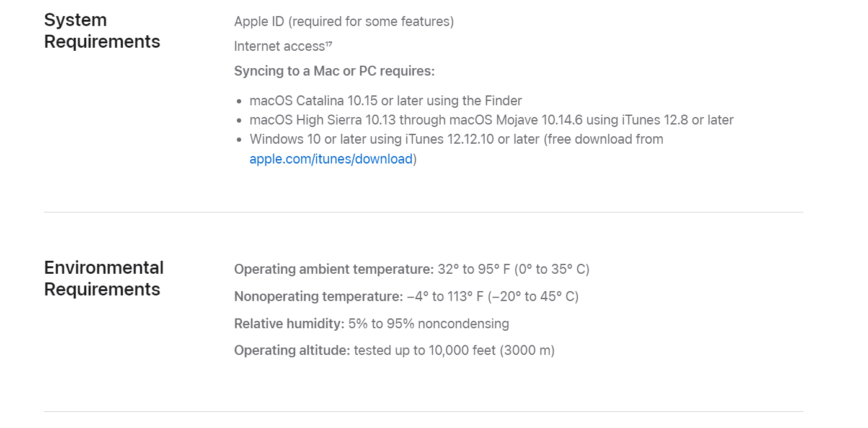
Task: Open the apple.com/itunes/download link
Action: pos(331,159)
